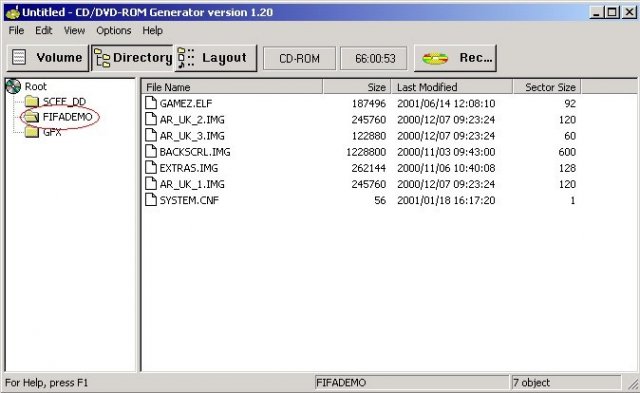This screenshot has width=640, height=393.
Task: Select the GAMEZ.ELF file name
Action: (186, 103)
